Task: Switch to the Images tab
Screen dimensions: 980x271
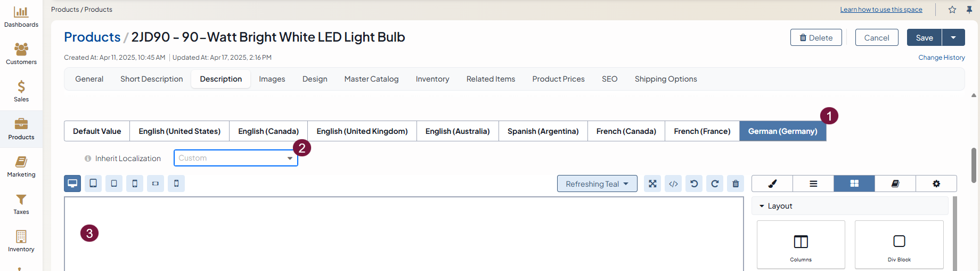Action: tap(272, 79)
